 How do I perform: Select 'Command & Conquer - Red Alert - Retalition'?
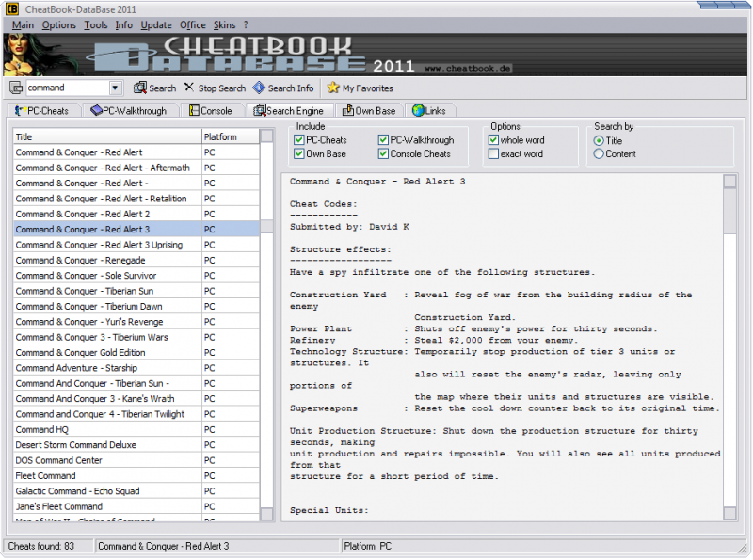click(x=136, y=199)
